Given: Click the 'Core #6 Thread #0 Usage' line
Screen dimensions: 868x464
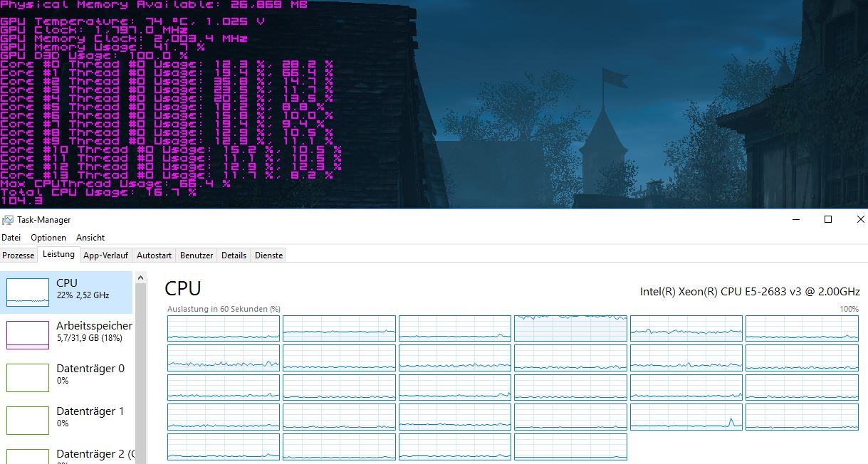Looking at the screenshot, I should 167,115.
